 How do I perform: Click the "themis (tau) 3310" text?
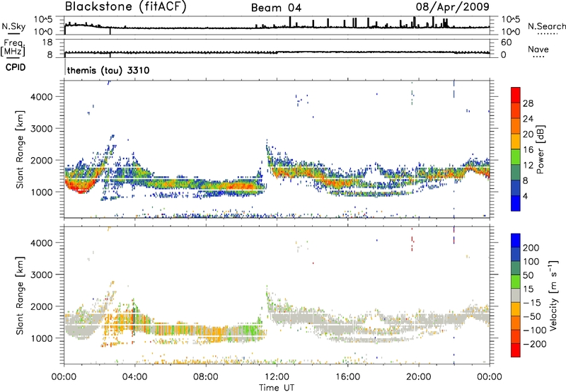(x=108, y=70)
